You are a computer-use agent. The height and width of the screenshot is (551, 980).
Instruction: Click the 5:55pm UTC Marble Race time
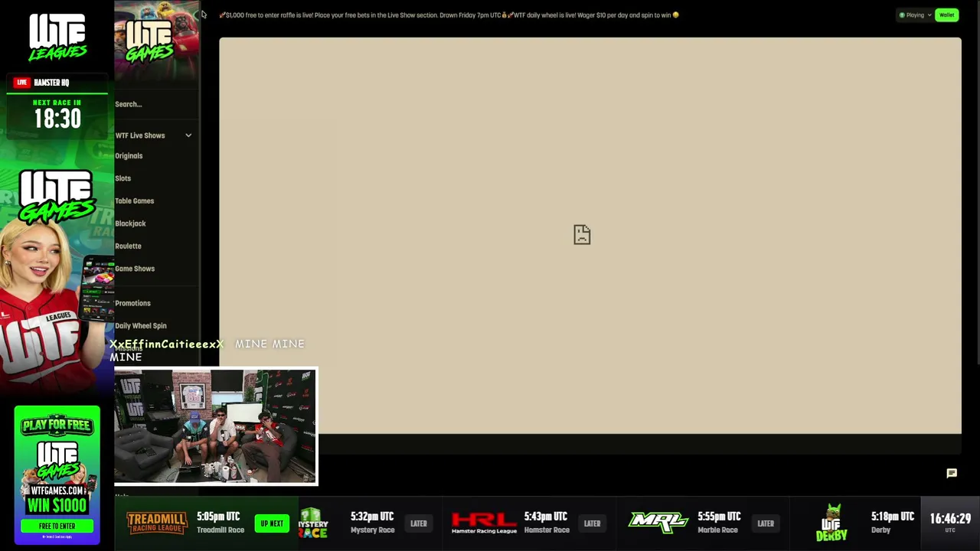click(719, 517)
